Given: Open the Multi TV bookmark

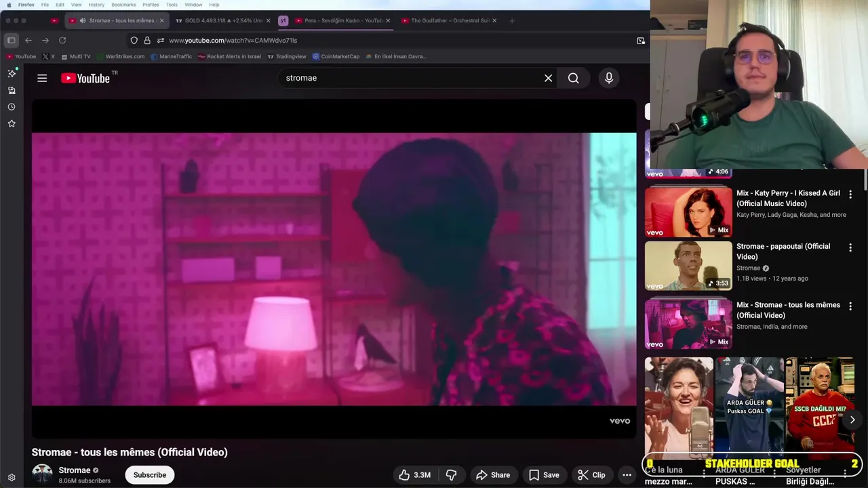Looking at the screenshot, I should [x=75, y=57].
